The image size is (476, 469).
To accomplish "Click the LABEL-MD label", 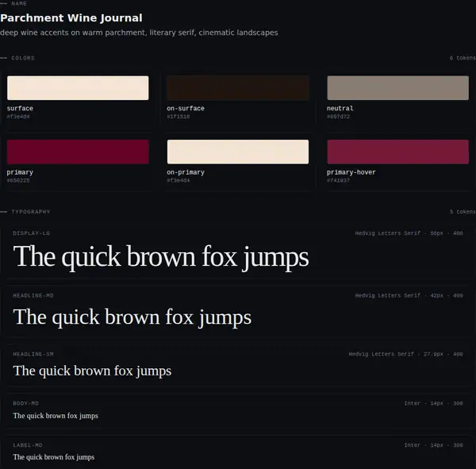I will (x=28, y=445).
